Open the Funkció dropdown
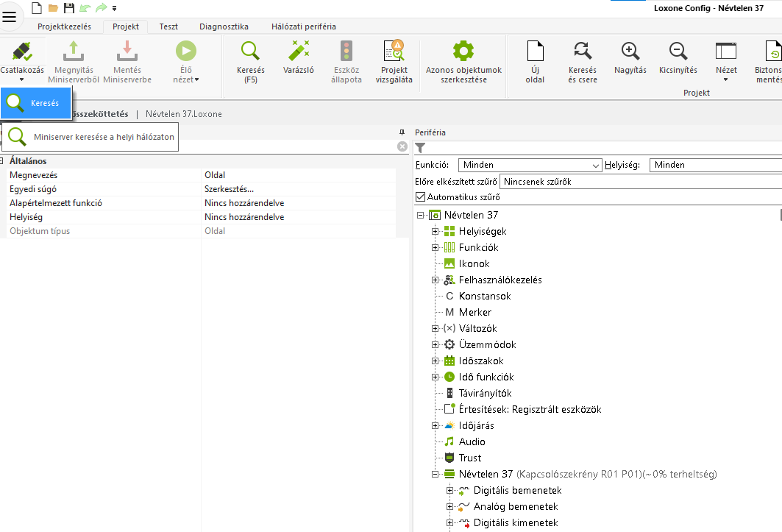This screenshot has width=782, height=532. point(530,165)
